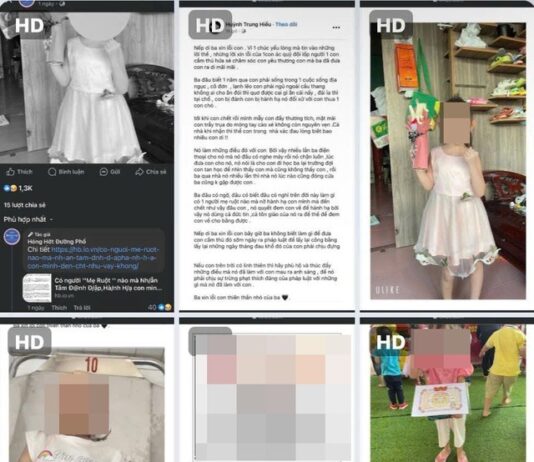This screenshot has height=462, width=534.
Task: Open the hb.io.vn article link in comment
Action: (x=93, y=258)
